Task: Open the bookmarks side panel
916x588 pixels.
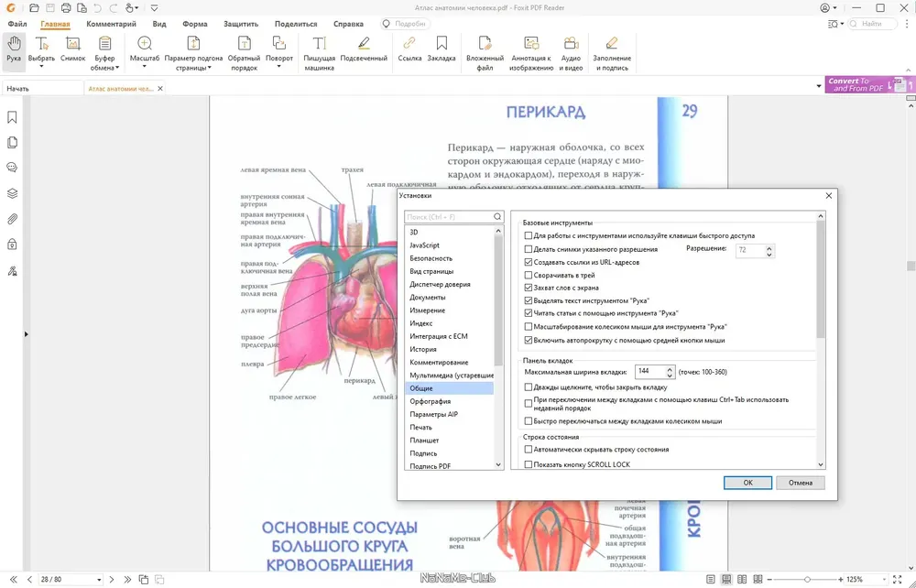Action: pos(12,117)
